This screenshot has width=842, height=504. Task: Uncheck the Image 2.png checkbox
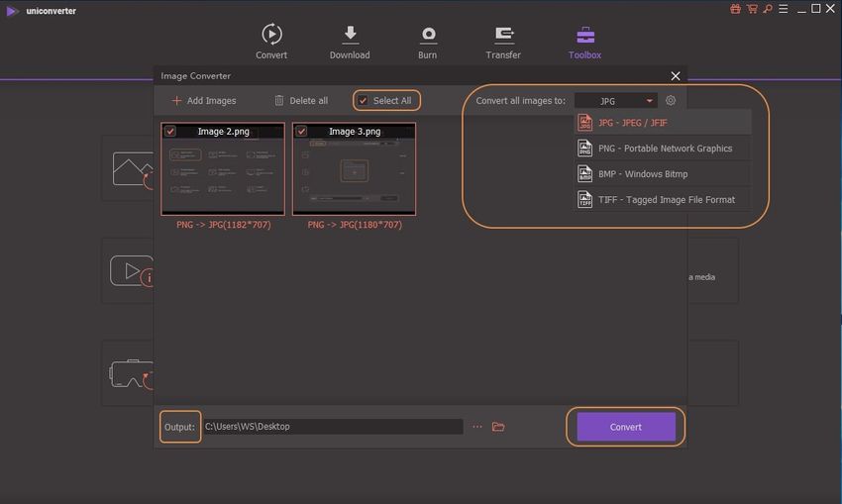[x=170, y=131]
